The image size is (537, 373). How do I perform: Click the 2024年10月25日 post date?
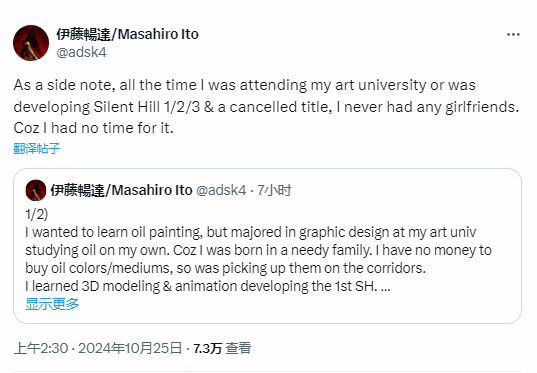130,348
